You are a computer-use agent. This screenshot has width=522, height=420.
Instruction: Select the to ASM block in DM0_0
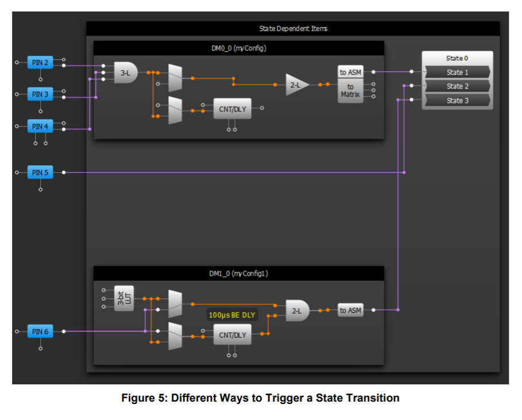click(350, 72)
